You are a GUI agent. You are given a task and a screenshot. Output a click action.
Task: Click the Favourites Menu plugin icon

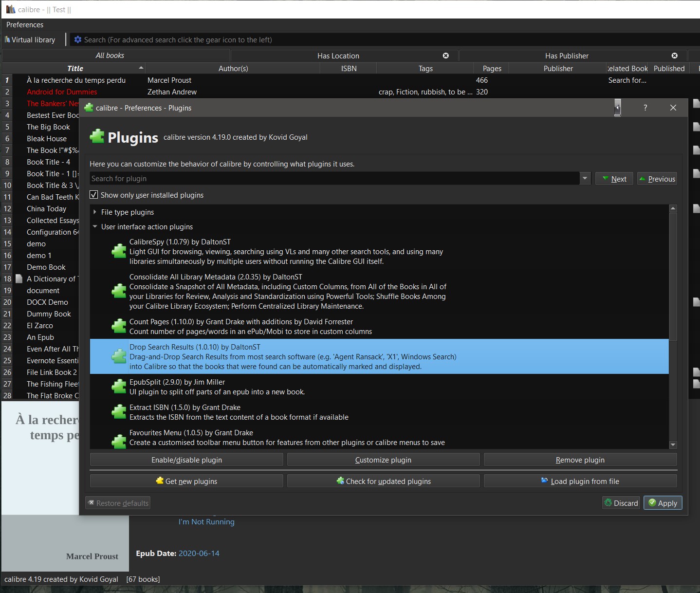[119, 441]
